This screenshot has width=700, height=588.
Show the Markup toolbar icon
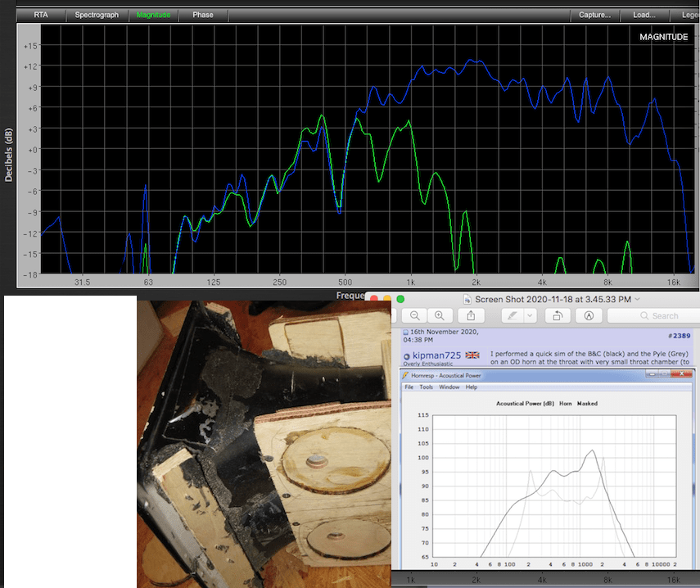point(589,315)
